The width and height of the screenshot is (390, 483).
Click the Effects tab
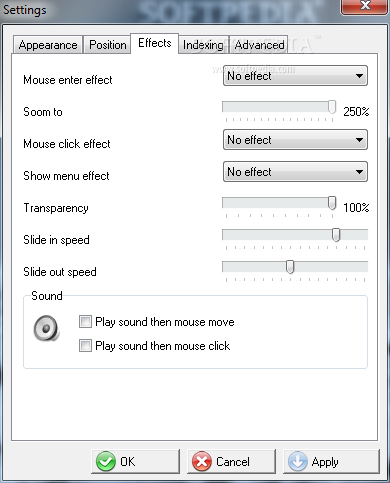pos(155,43)
